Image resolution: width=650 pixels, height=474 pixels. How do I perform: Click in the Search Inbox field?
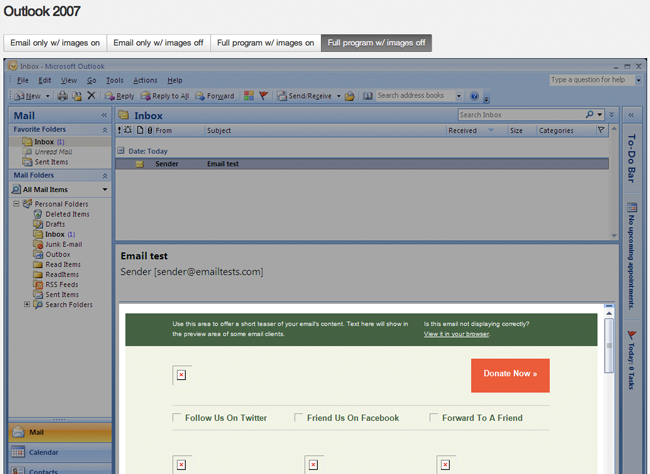point(521,114)
